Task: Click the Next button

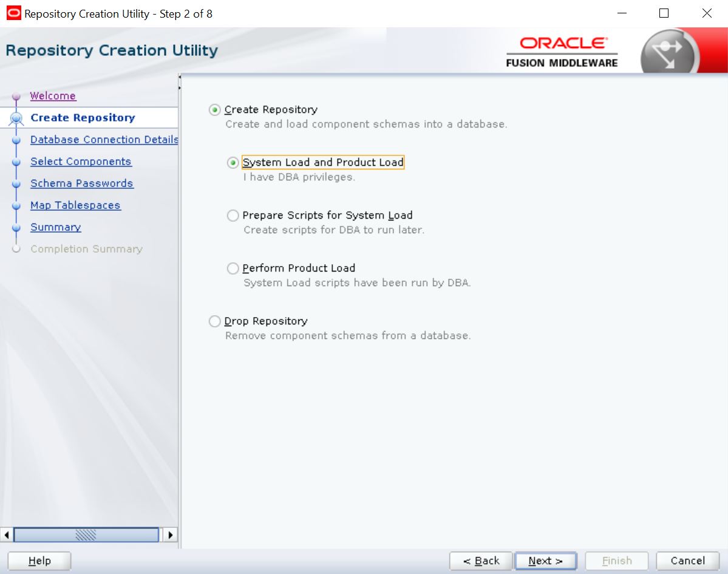Action: (x=545, y=561)
